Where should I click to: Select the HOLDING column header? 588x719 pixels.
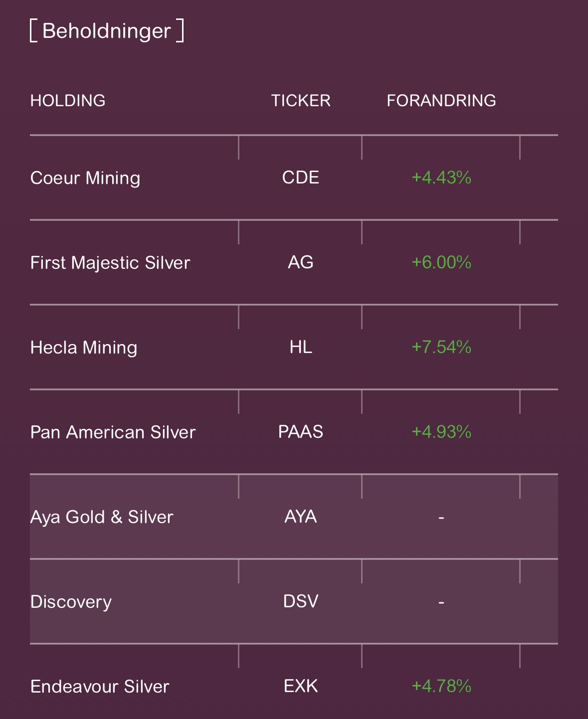coord(68,101)
